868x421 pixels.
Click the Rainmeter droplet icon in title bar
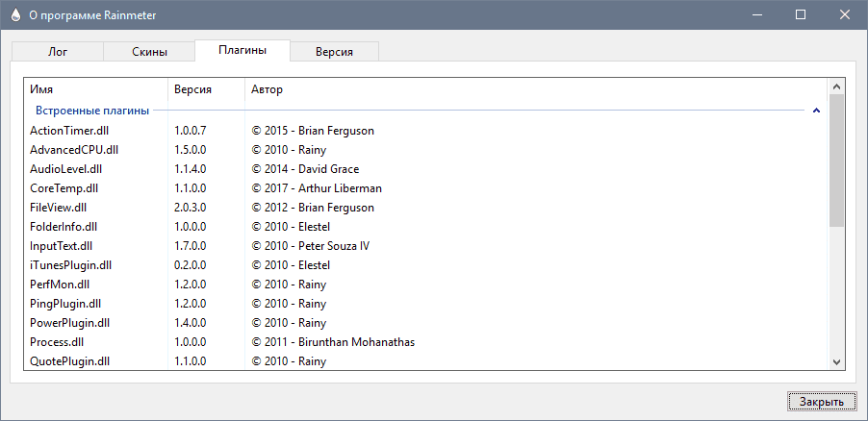tap(15, 15)
